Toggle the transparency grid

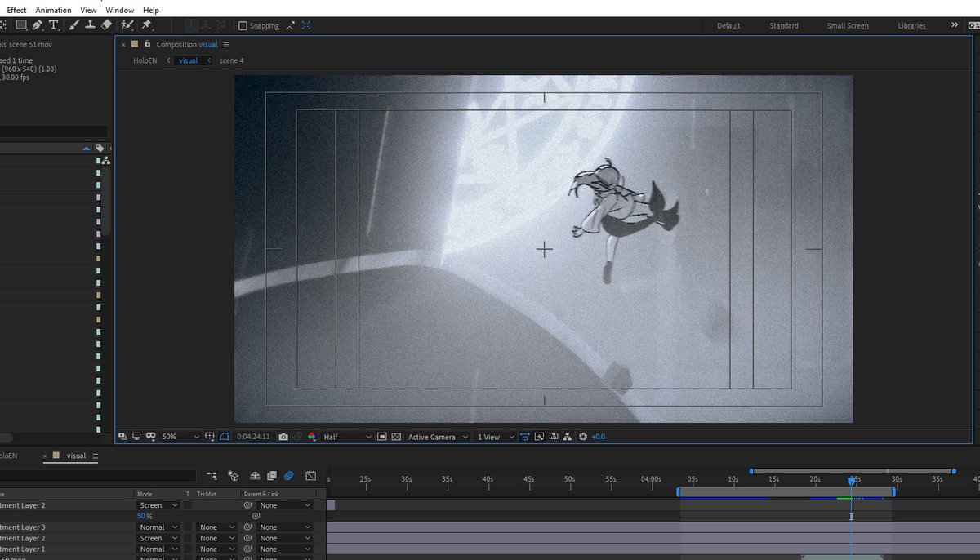coord(396,437)
